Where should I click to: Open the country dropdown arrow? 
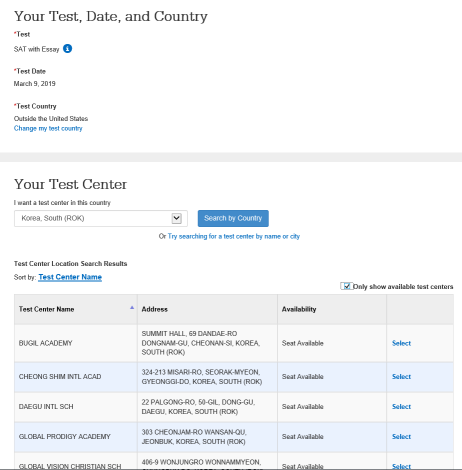coord(176,218)
